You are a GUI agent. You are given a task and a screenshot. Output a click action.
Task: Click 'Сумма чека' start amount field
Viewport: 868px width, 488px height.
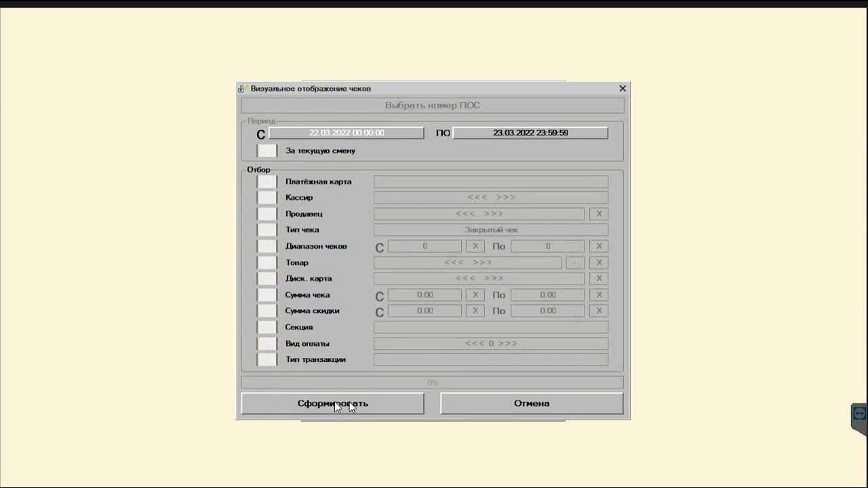425,295
